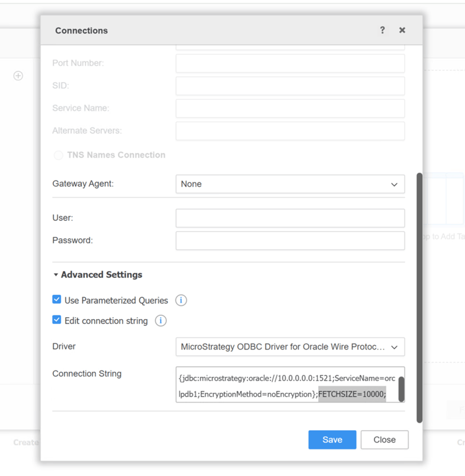Click the dialog's vertical scrollbar

point(420,298)
